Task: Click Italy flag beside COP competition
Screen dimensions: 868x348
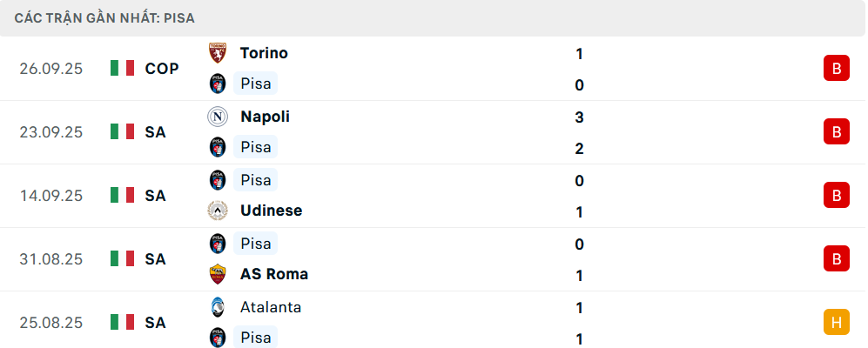Action: [x=122, y=69]
